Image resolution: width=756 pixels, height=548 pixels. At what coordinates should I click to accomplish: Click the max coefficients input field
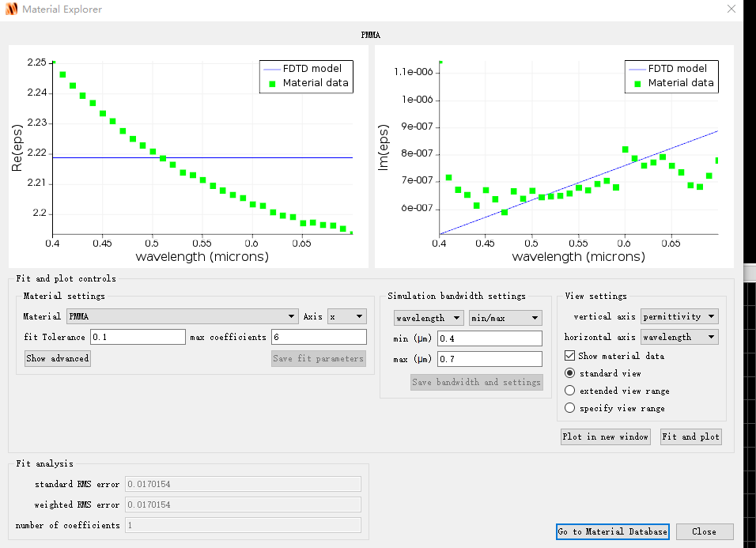click(x=319, y=337)
